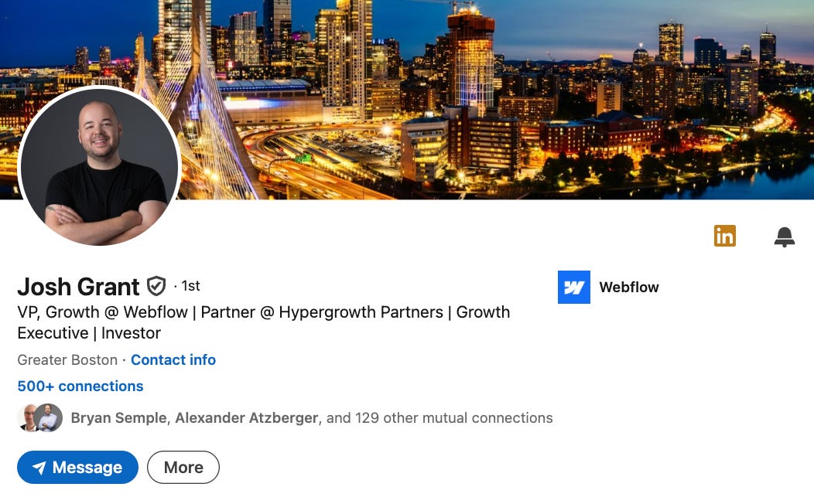The height and width of the screenshot is (504, 814).
Task: Toggle the notification bell for this profile
Action: pyautogui.click(x=785, y=237)
